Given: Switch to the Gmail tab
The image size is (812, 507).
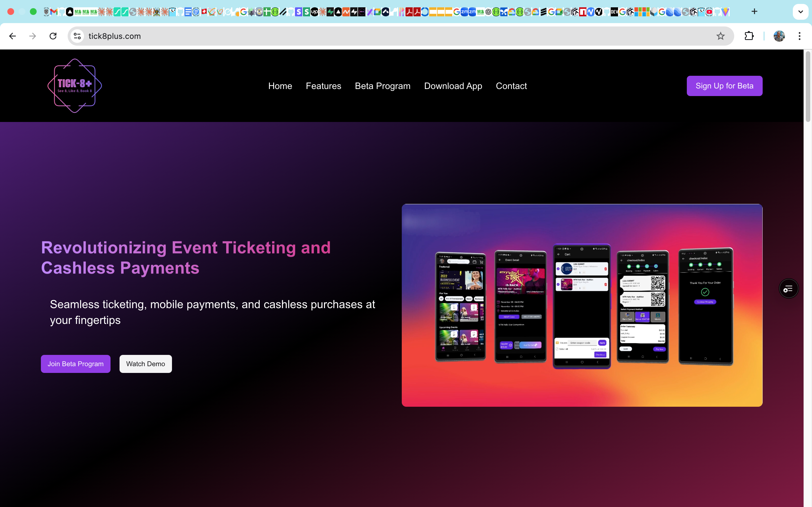Looking at the screenshot, I should tap(54, 12).
